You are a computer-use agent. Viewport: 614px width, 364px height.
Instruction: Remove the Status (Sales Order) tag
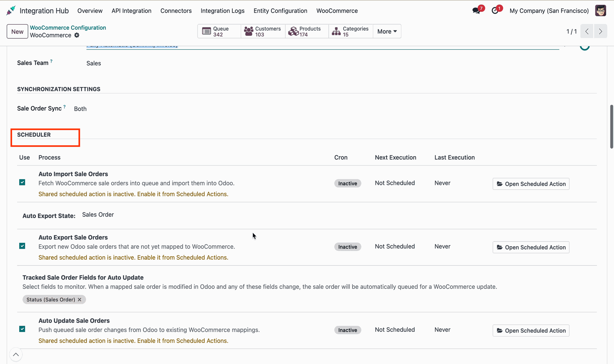[x=80, y=300]
